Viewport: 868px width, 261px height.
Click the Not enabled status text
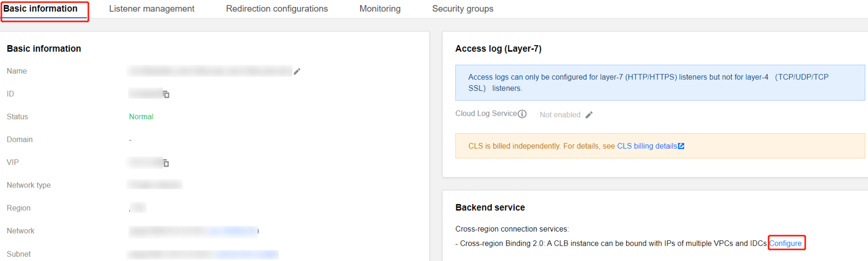pyautogui.click(x=560, y=115)
